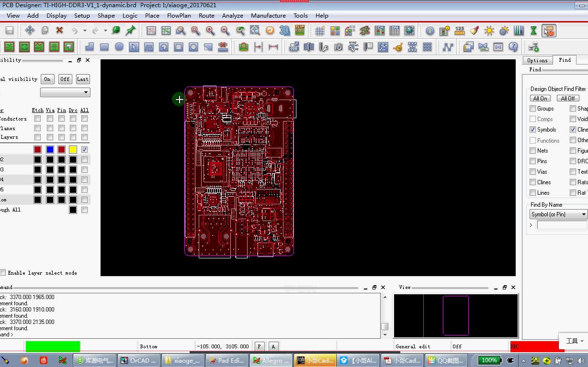Open the help question-mark bubble icon
The image size is (588, 367).
(513, 47)
